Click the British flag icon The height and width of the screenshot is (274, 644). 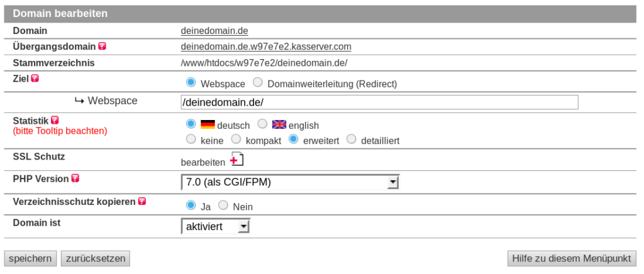279,124
